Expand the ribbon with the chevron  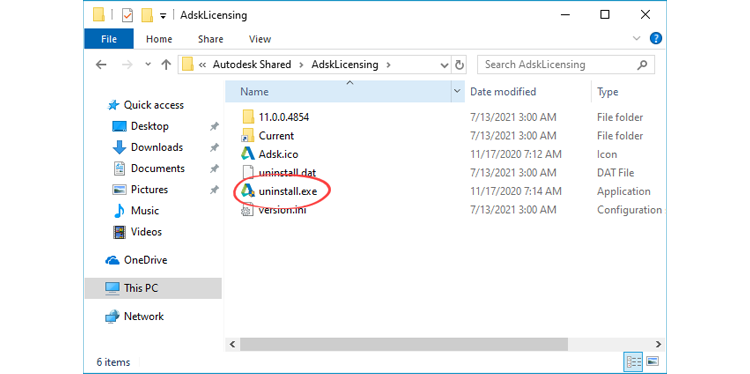637,39
